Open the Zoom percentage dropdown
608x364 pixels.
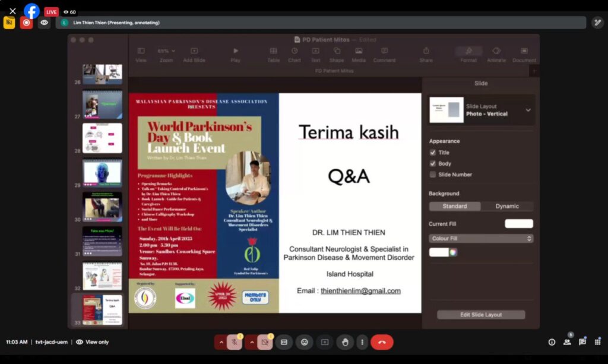click(166, 52)
